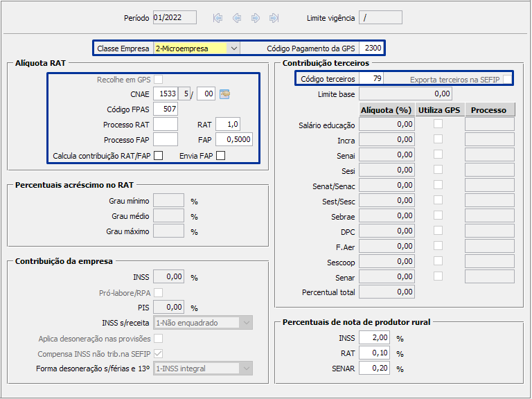Toggle the Envia FAP checkbox
The image size is (532, 399).
coord(220,156)
